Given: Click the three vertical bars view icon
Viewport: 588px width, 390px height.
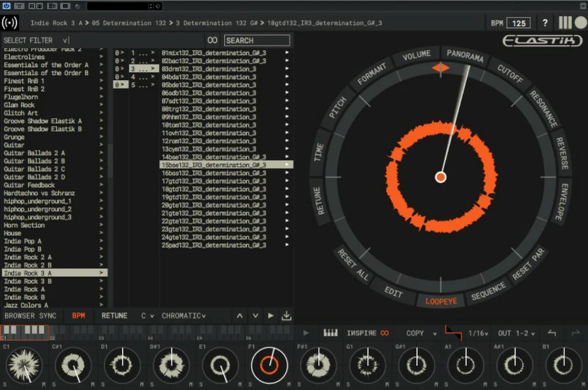Looking at the screenshot, I should tap(565, 23).
